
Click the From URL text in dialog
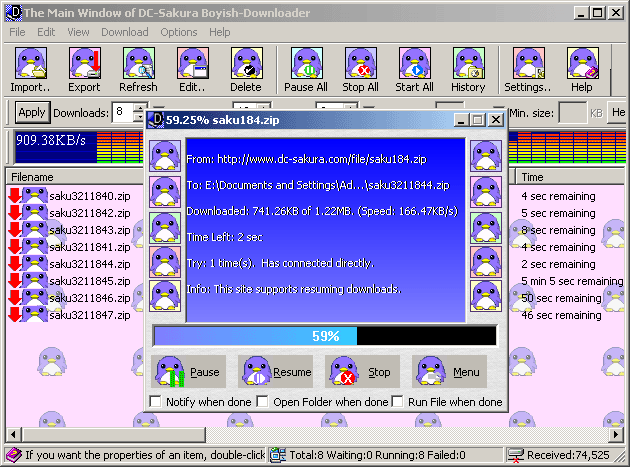(306, 159)
